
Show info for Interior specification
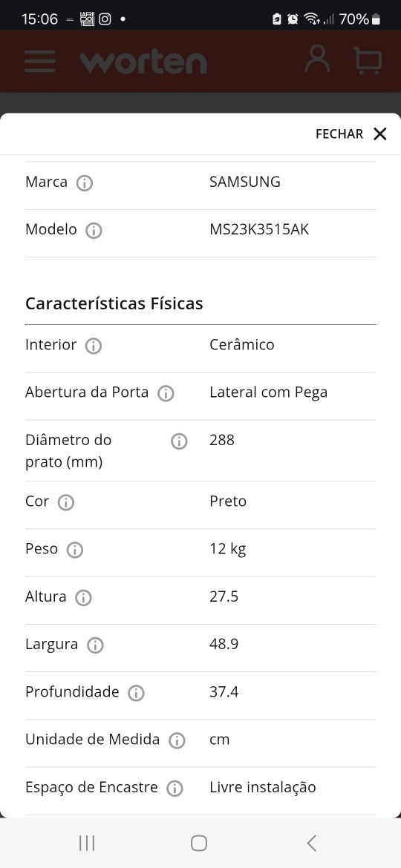[x=93, y=346]
